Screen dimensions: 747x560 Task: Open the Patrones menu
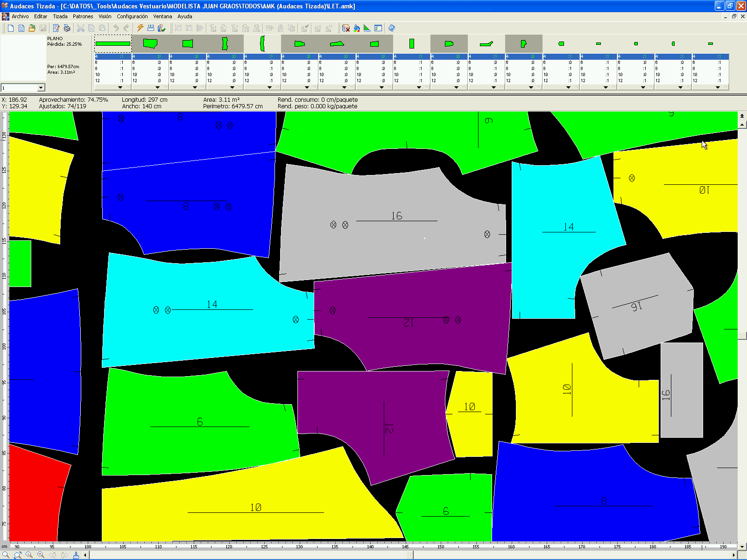(83, 16)
